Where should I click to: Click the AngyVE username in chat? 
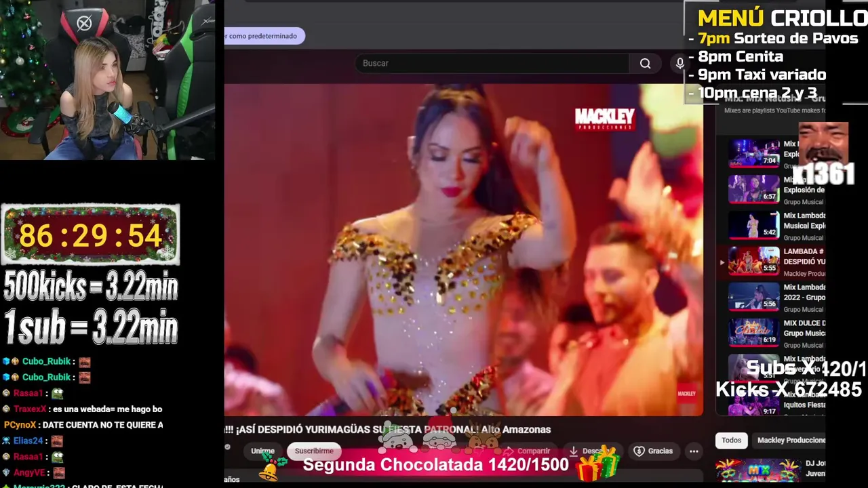[30, 472]
